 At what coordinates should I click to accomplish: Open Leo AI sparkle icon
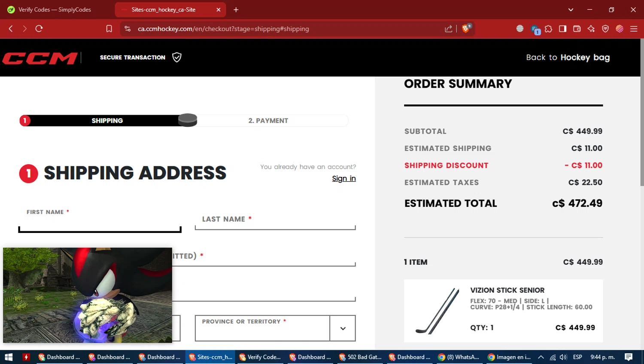click(591, 29)
